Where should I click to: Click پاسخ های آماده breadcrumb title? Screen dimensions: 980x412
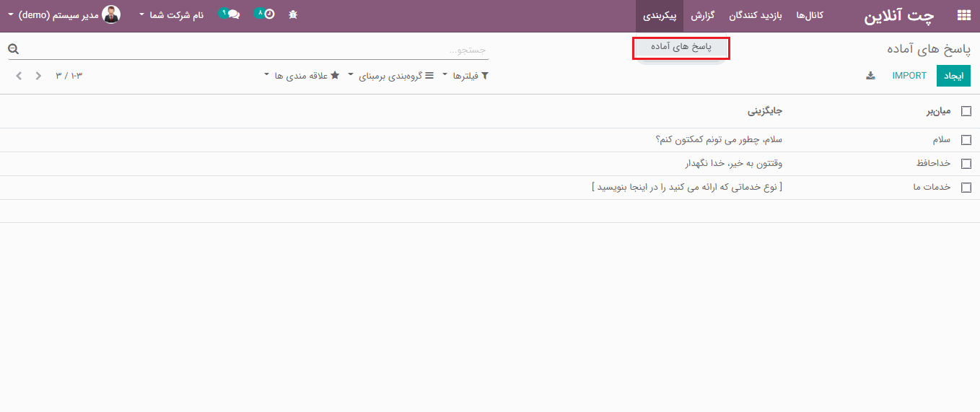pos(929,49)
